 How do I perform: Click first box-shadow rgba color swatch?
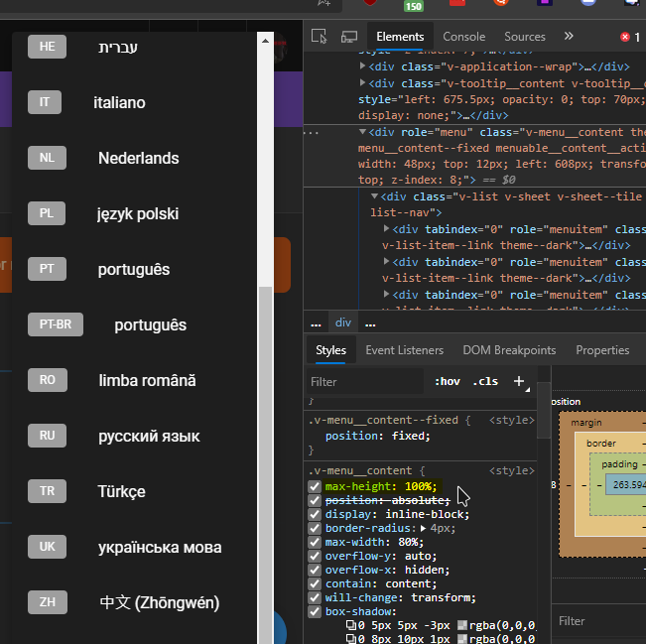(462, 626)
